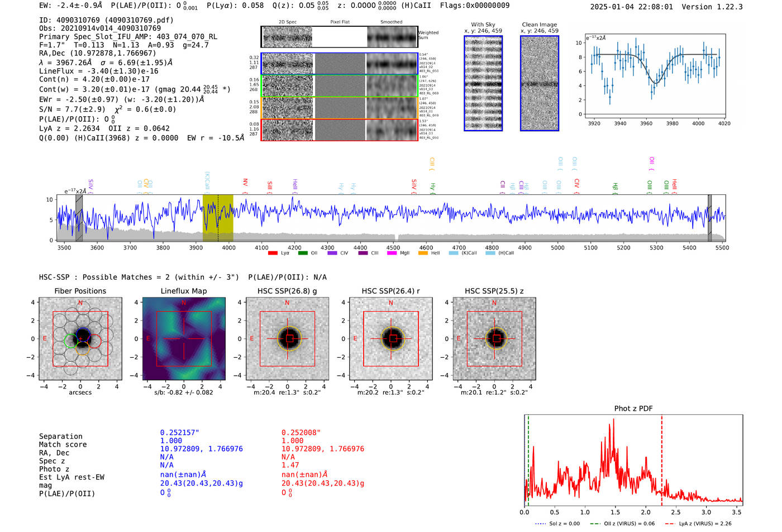Click the Phot z PDF plot
This screenshot has width=782, height=532.
click(x=633, y=459)
